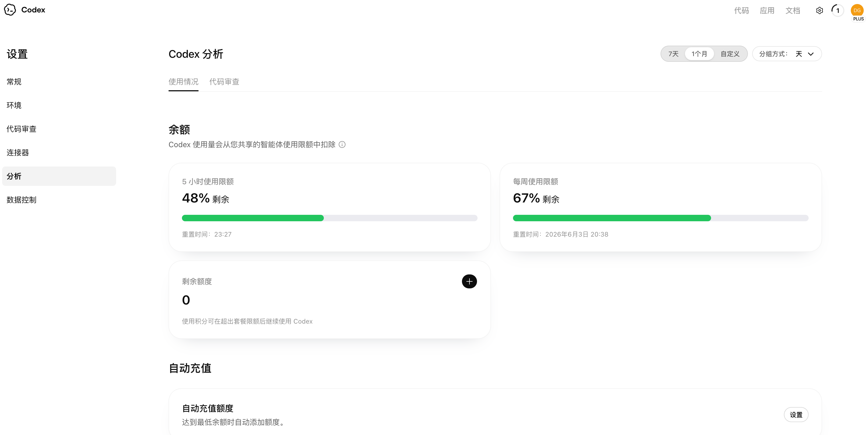This screenshot has width=868, height=435.
Task: Open the task counter showing 1
Action: click(x=837, y=10)
